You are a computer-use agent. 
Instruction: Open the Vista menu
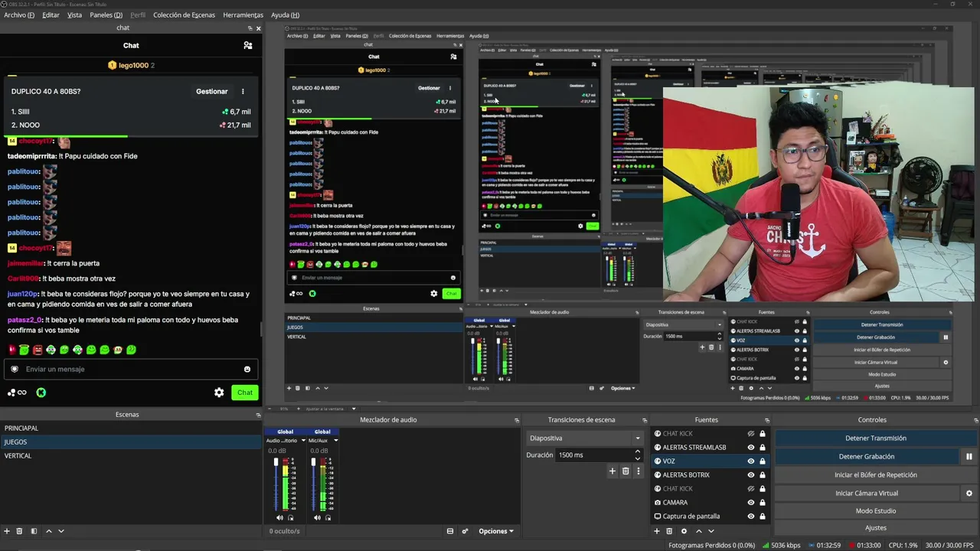(74, 15)
